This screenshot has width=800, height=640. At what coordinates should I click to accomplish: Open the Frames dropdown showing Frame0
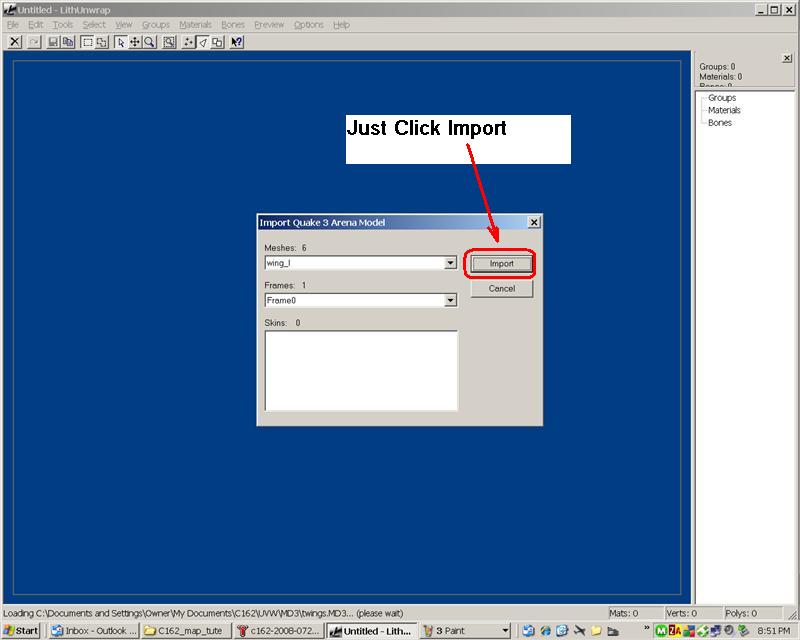click(x=450, y=300)
